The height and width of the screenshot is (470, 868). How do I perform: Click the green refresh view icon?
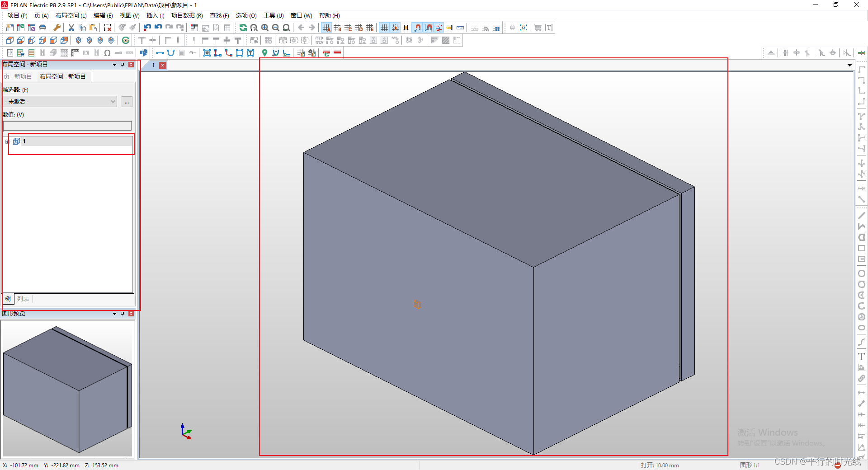coord(243,28)
